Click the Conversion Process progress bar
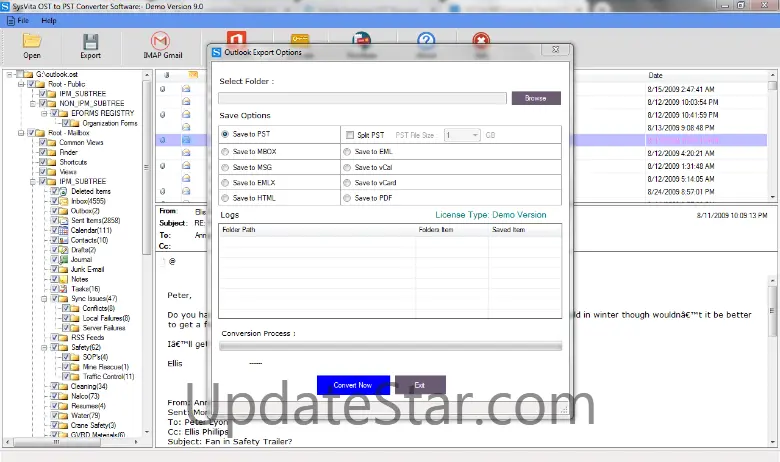The image size is (780, 462). [390, 346]
